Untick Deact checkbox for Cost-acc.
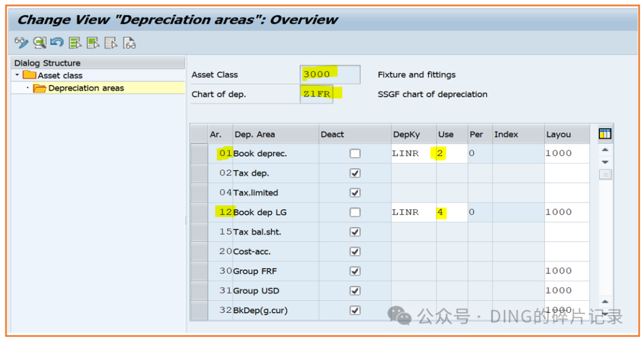The width and height of the screenshot is (644, 342). coord(355,251)
